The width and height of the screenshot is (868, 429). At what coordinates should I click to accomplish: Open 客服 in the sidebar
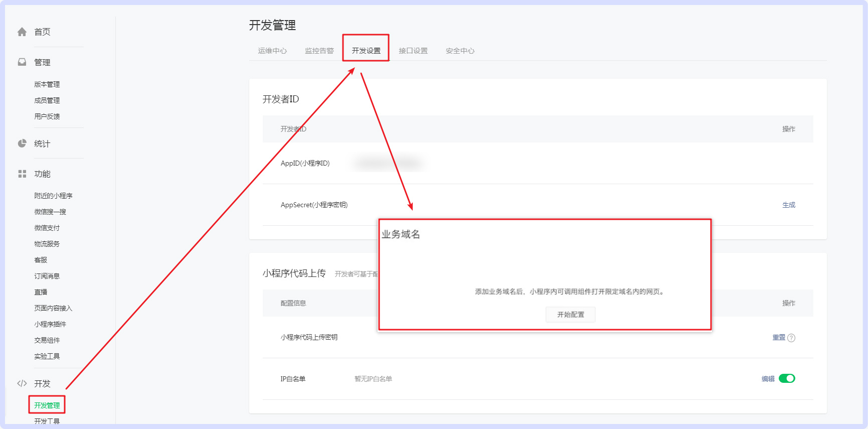41,260
